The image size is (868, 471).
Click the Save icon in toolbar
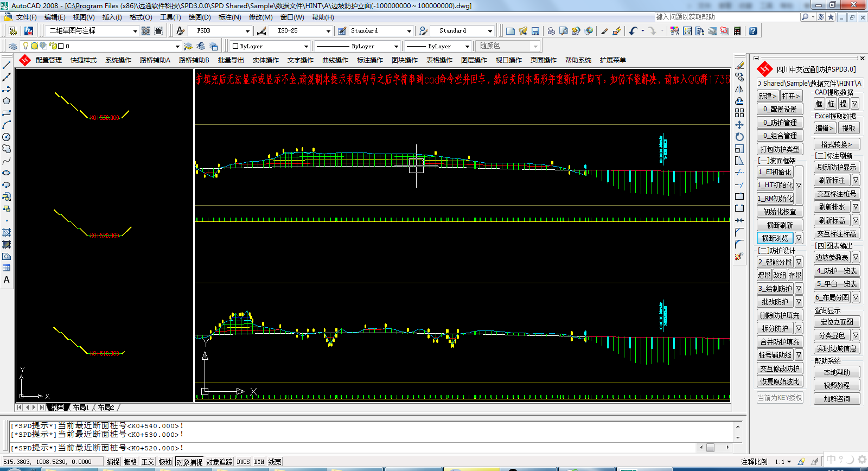pos(535,31)
